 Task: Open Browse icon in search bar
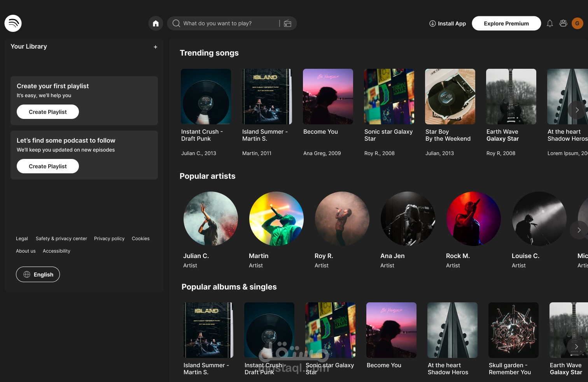(287, 23)
